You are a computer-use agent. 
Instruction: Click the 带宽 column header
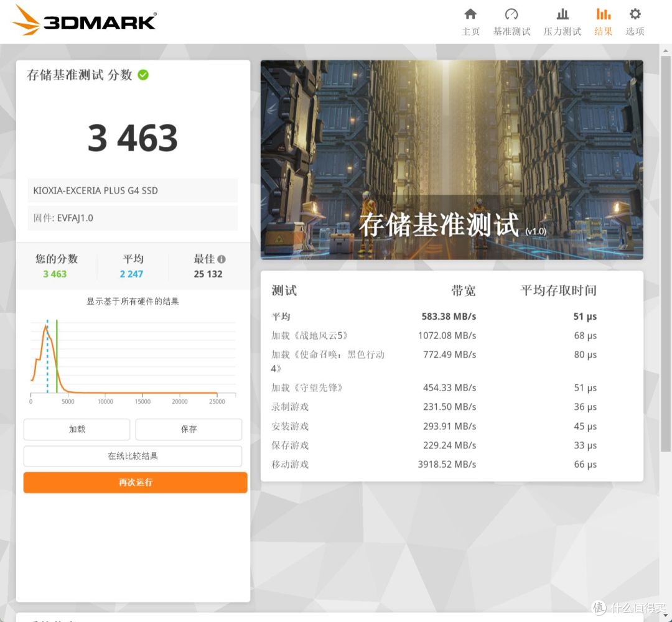(x=464, y=291)
